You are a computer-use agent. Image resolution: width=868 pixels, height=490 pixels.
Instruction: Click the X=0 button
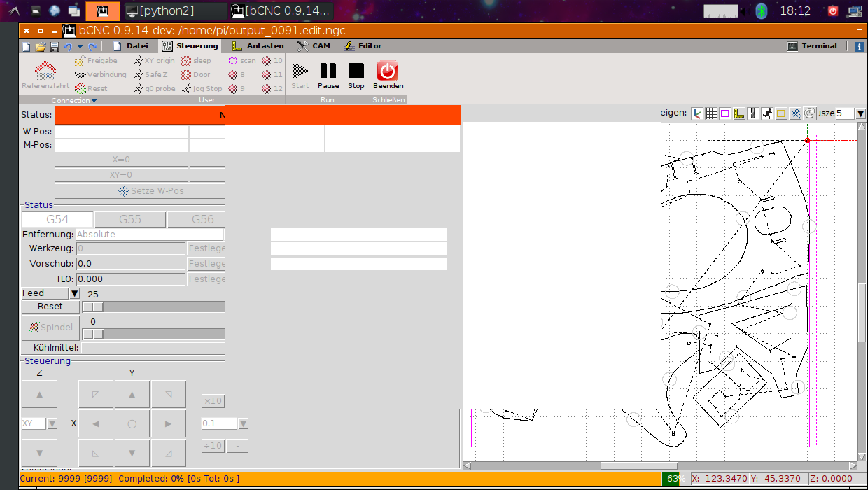[x=122, y=160]
